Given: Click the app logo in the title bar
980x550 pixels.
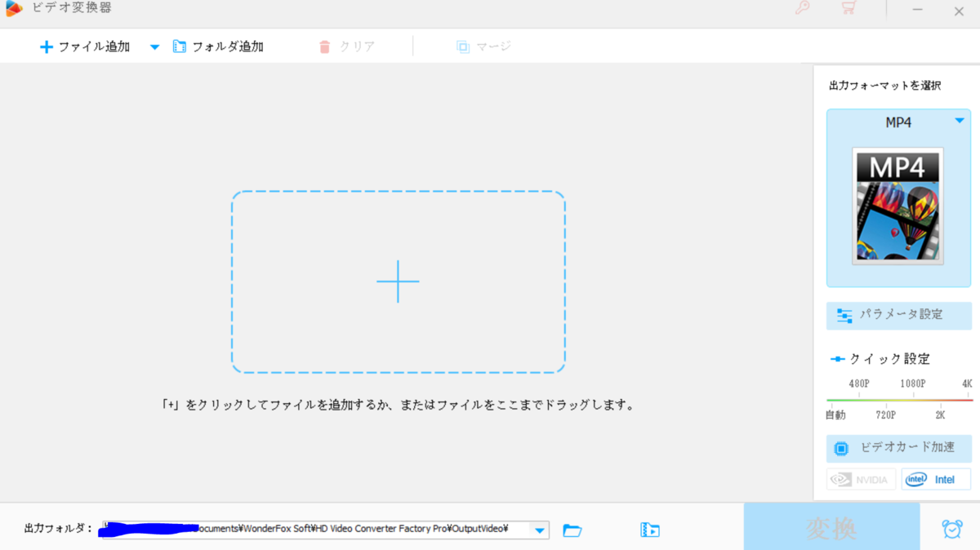Looking at the screenshot, I should [14, 9].
